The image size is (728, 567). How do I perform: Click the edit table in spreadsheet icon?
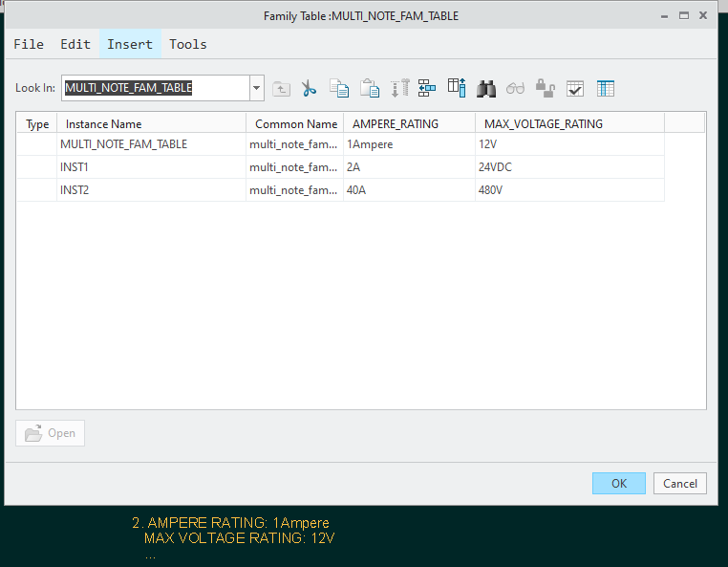pos(606,88)
